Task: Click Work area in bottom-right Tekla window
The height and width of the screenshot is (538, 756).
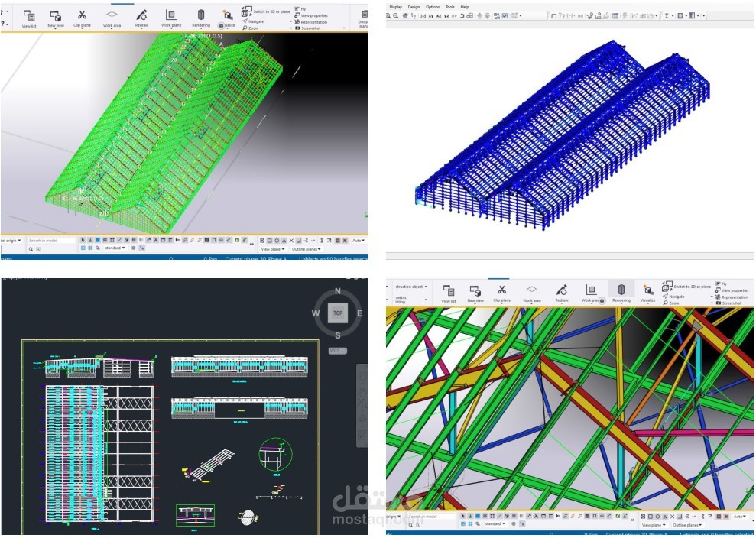Action: [532, 294]
